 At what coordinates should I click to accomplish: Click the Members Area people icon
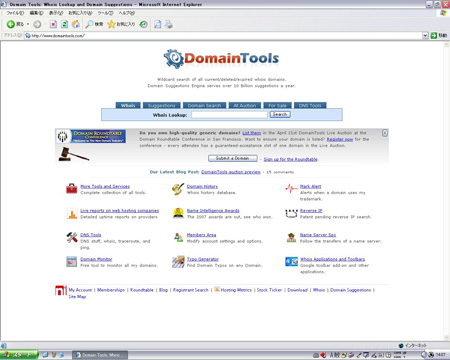click(178, 237)
